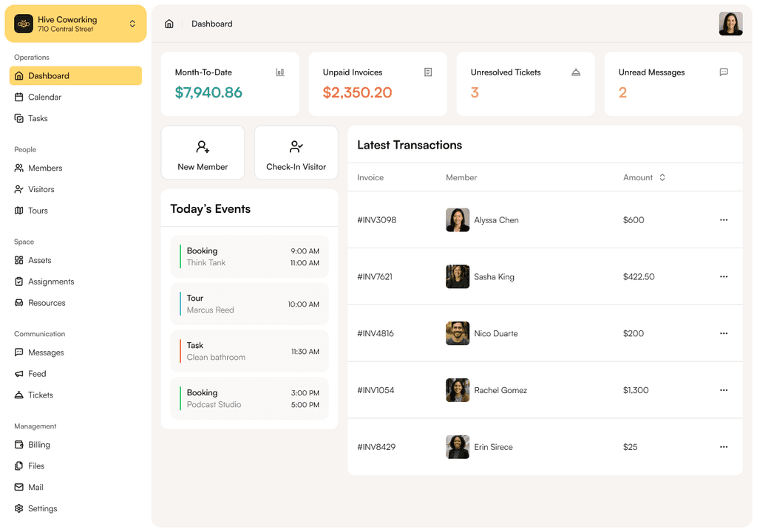Click Sasha King's profile picture
This screenshot has width=757, height=532.
(x=457, y=276)
